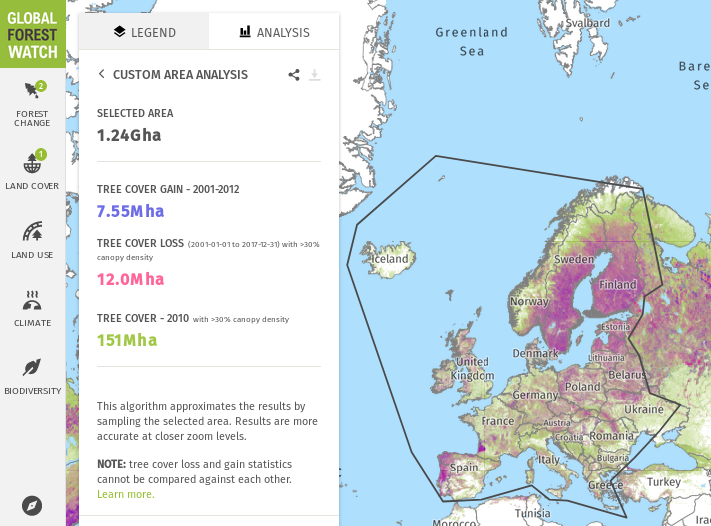The width and height of the screenshot is (711, 526).
Task: Go back using the left chevron
Action: pyautogui.click(x=101, y=75)
